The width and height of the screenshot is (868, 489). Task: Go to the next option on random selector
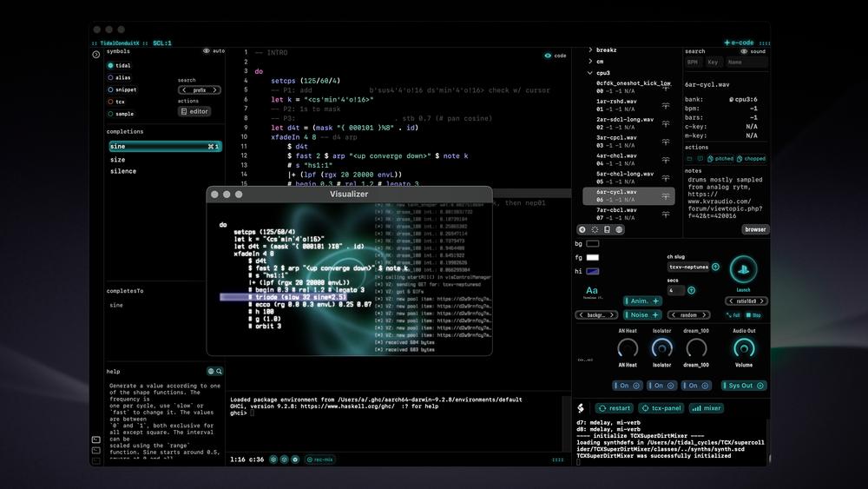[x=704, y=315]
